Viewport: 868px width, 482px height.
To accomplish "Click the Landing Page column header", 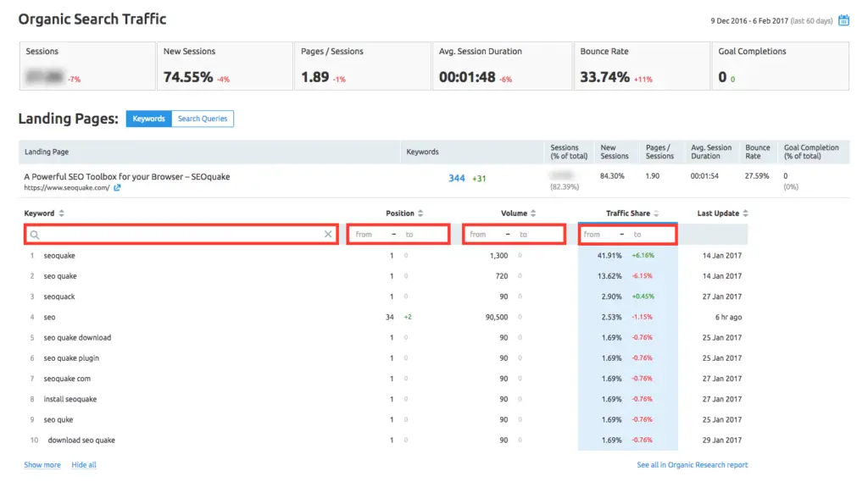I will 47,152.
